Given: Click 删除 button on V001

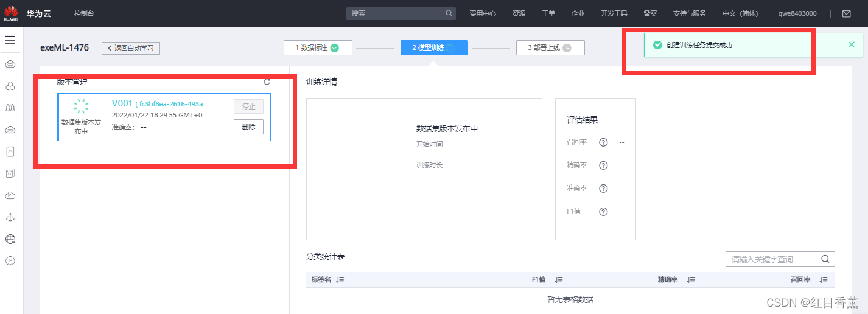Looking at the screenshot, I should 248,127.
